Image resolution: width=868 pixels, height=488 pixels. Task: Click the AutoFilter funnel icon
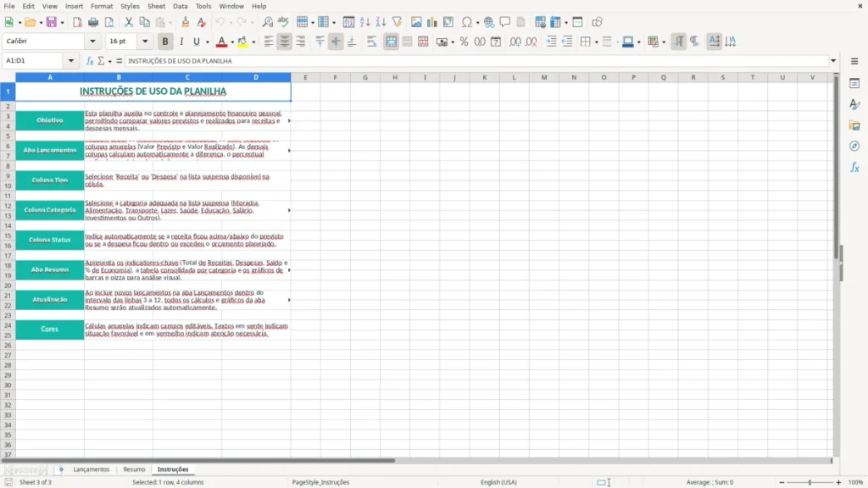click(397, 22)
